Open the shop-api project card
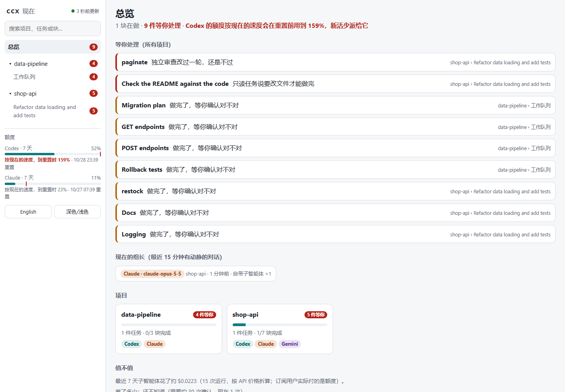This screenshot has height=392, width=565. tap(280, 329)
